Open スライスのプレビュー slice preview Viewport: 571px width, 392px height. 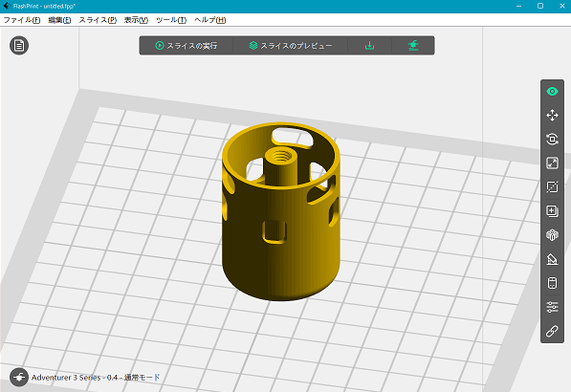tap(290, 46)
